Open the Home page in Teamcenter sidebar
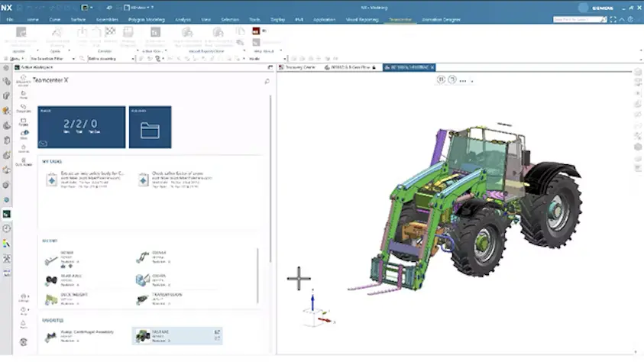The width and height of the screenshot is (644, 362). click(24, 95)
